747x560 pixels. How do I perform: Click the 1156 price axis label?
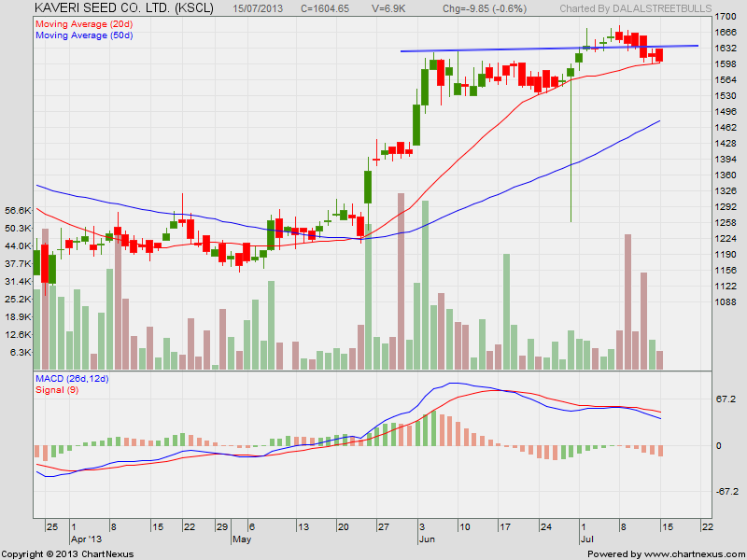pos(726,270)
